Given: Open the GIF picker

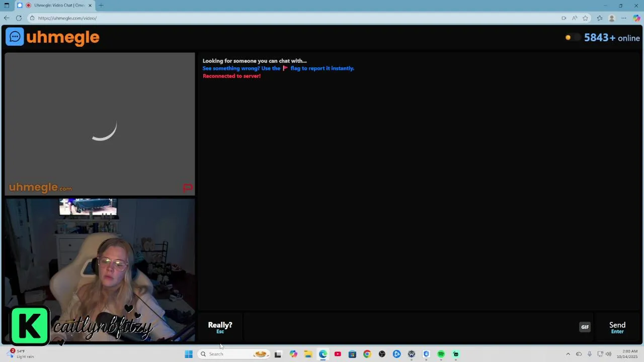Looking at the screenshot, I should coord(585,327).
